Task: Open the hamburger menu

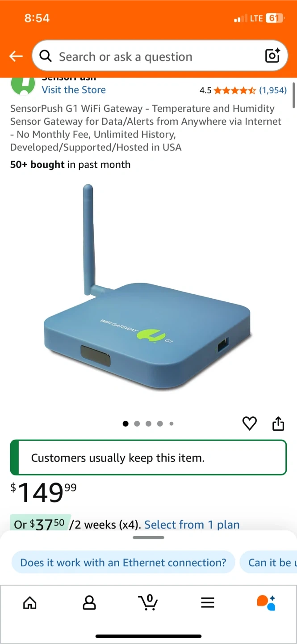Action: [208, 603]
